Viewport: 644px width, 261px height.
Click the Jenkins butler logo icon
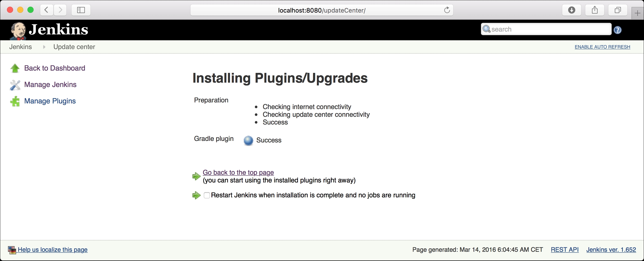18,31
